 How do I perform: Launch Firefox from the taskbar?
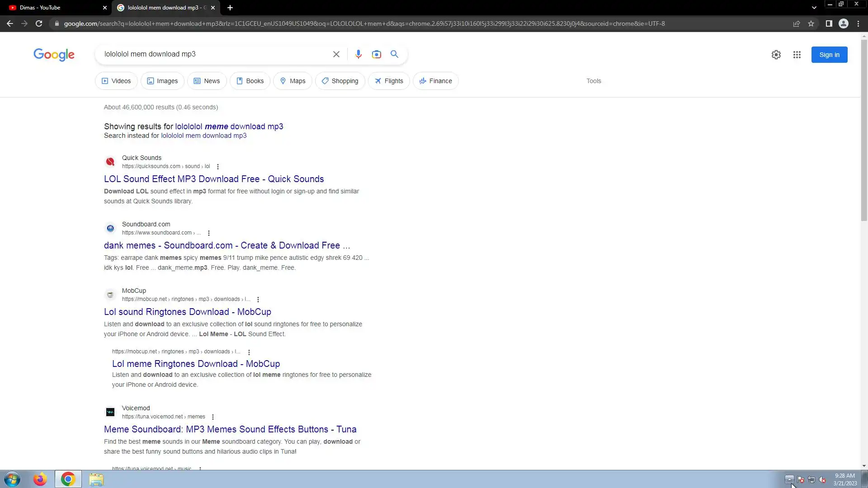[x=40, y=479]
